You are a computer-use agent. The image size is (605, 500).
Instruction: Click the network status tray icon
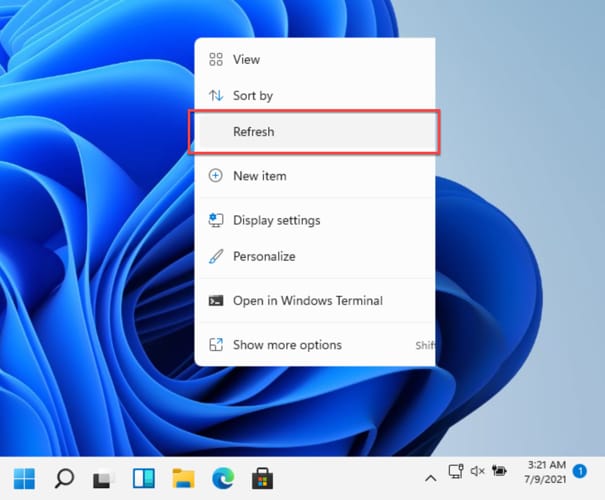pyautogui.click(x=456, y=471)
